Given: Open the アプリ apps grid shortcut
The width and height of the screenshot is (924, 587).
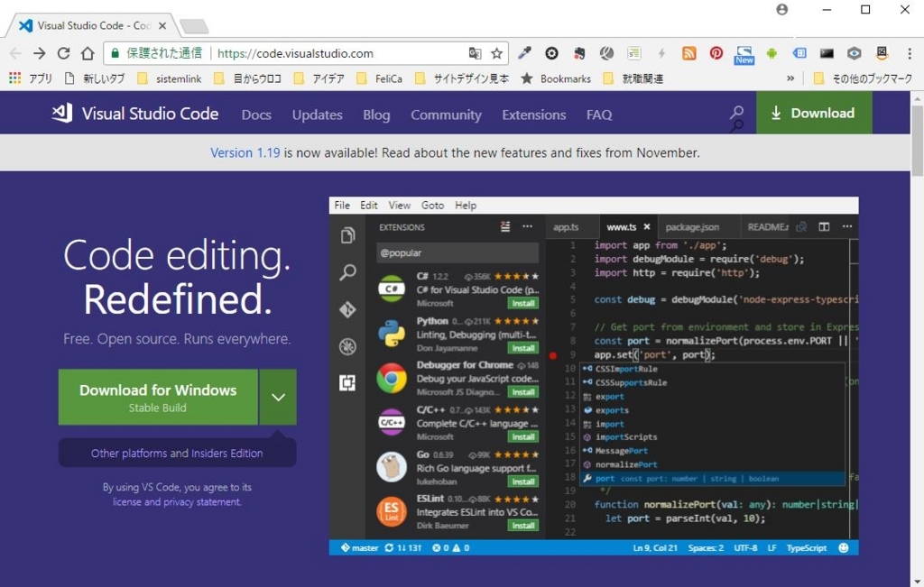Looking at the screenshot, I should coord(31,78).
